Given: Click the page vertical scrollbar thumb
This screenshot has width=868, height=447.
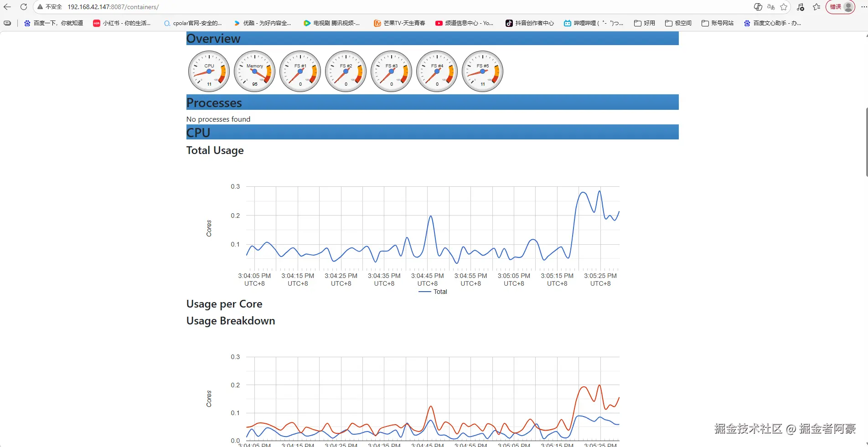Looking at the screenshot, I should point(866,142).
